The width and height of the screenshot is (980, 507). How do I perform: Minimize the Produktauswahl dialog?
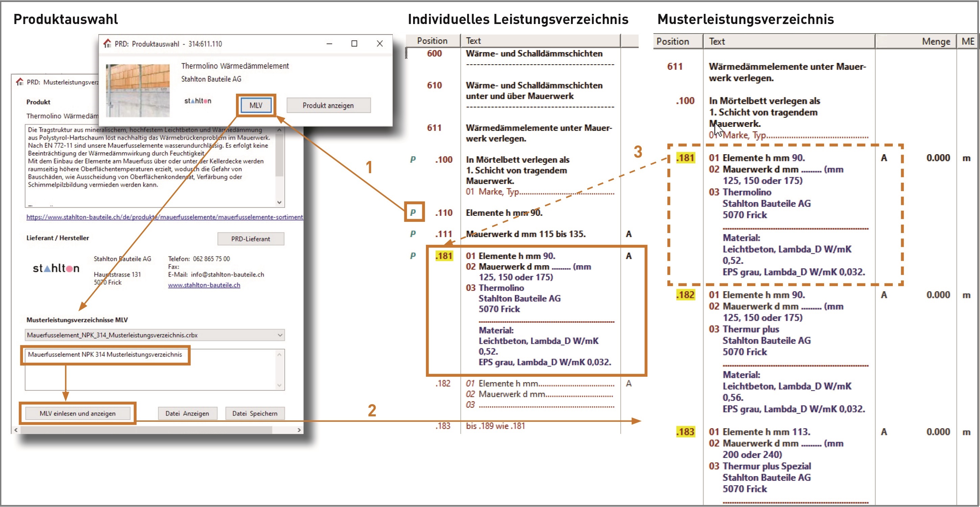coord(330,44)
